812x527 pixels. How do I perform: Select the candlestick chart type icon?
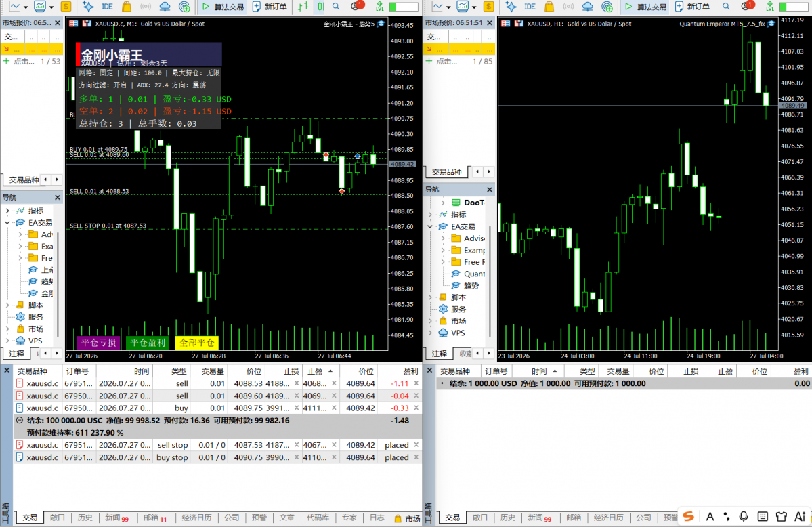[320, 7]
